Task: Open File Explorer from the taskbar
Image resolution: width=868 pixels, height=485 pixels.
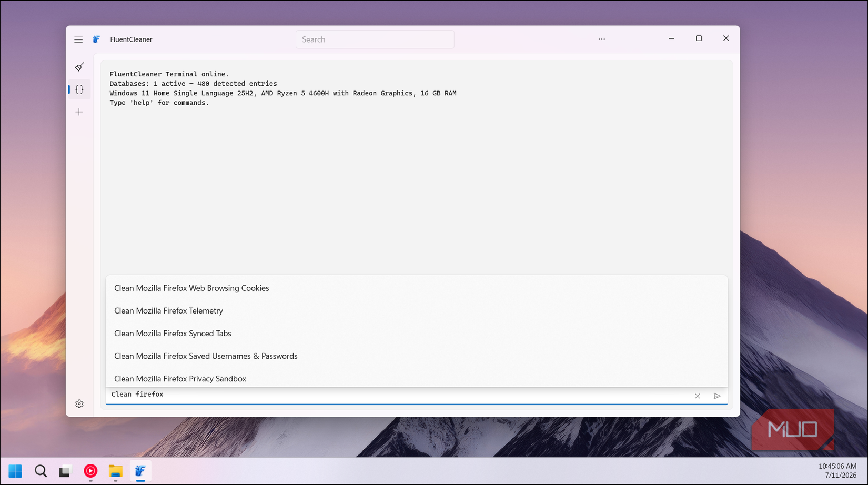Action: [x=115, y=471]
